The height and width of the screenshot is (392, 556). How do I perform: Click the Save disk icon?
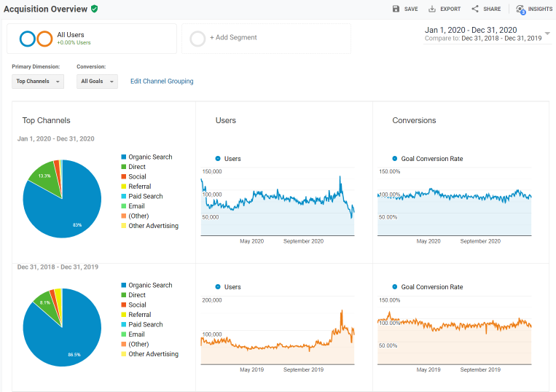point(396,9)
